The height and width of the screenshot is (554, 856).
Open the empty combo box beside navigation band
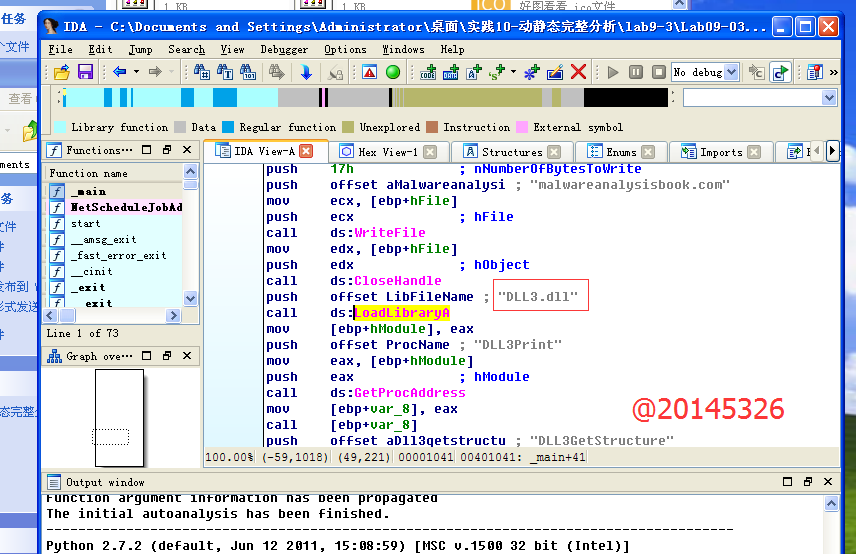[829, 98]
